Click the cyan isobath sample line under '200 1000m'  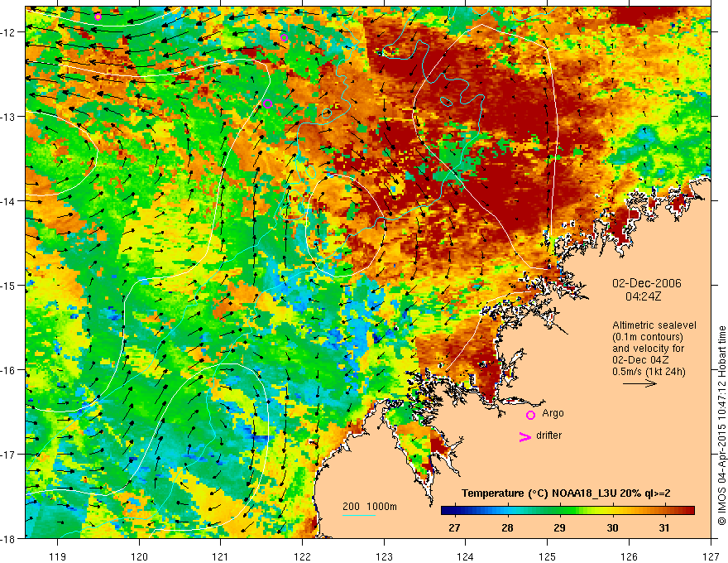(359, 515)
